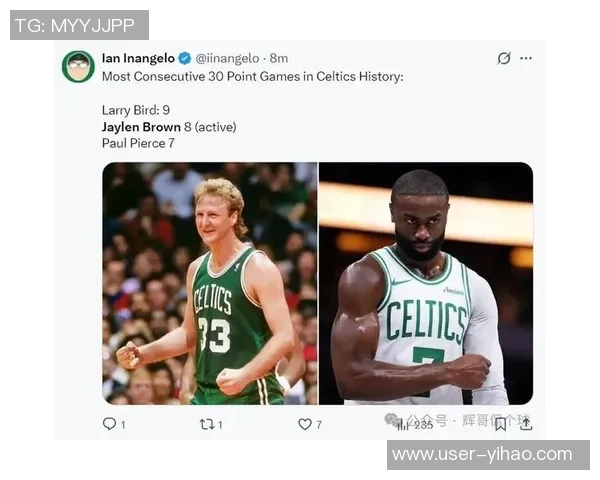Open Ian Inangelo's profile avatar
The width and height of the screenshot is (600, 480).
point(78,66)
